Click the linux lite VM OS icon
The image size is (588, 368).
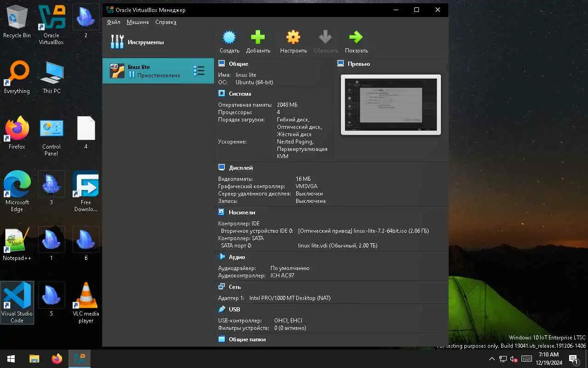[x=117, y=71]
